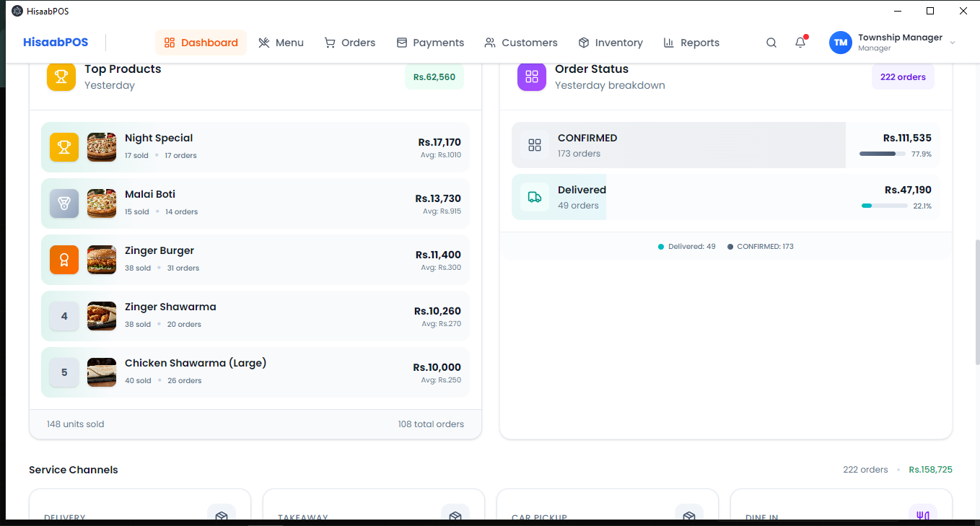Click the CONFIRMED 77.9% progress bar
This screenshot has width=980, height=526.
click(x=882, y=154)
